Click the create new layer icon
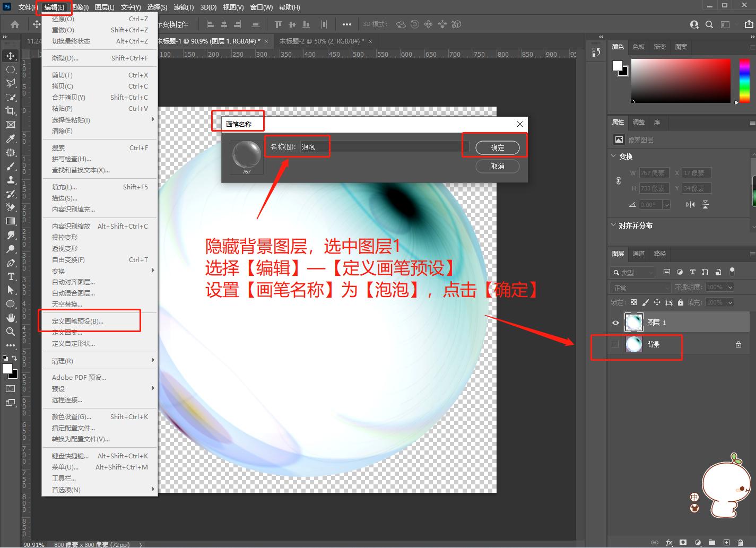This screenshot has height=548, width=756. click(726, 543)
